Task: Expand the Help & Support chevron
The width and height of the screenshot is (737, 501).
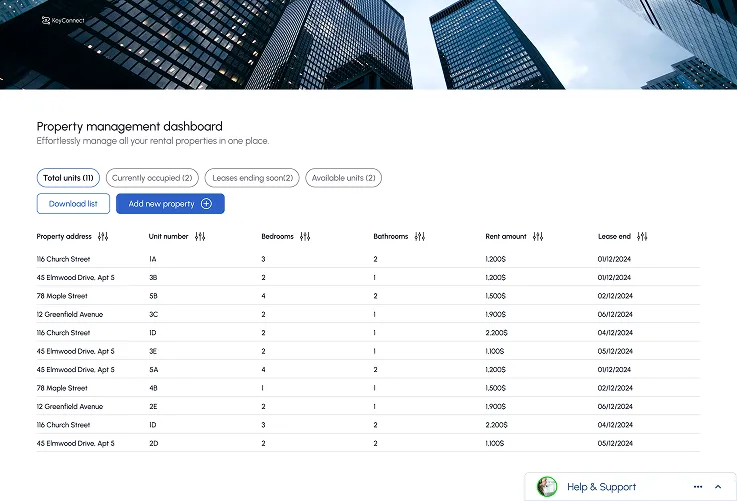Action: click(x=718, y=487)
